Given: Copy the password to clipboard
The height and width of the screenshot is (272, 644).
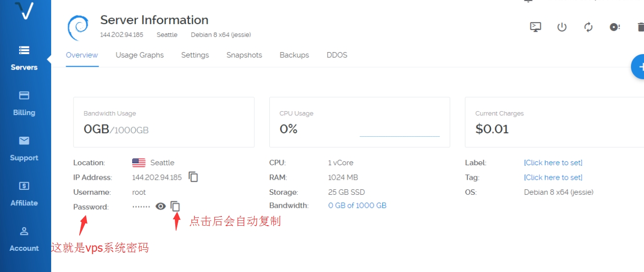Looking at the screenshot, I should pyautogui.click(x=175, y=206).
